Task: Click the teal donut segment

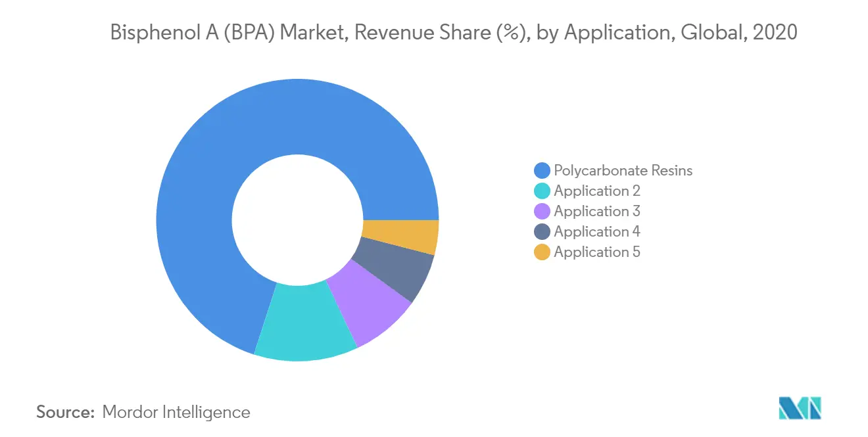Action: pos(304,322)
